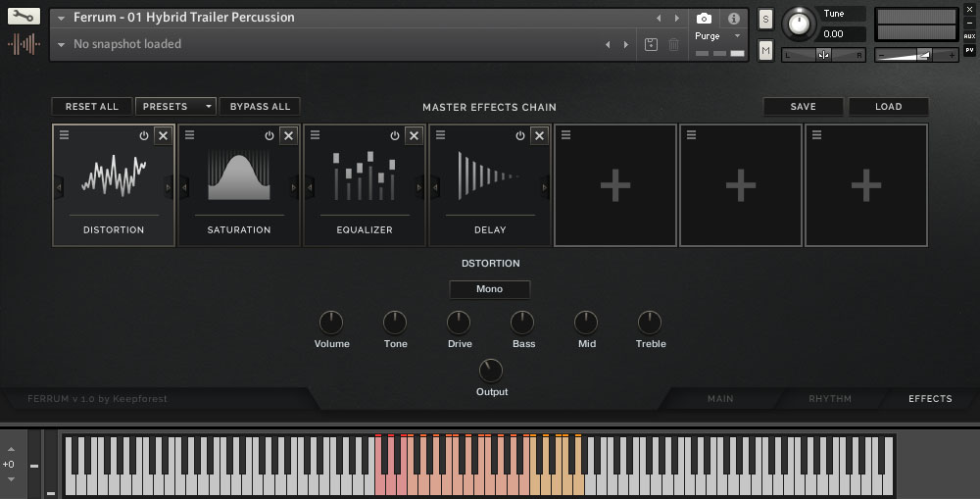The height and width of the screenshot is (499, 980).
Task: Select the next snapshot arrow
Action: click(x=626, y=44)
